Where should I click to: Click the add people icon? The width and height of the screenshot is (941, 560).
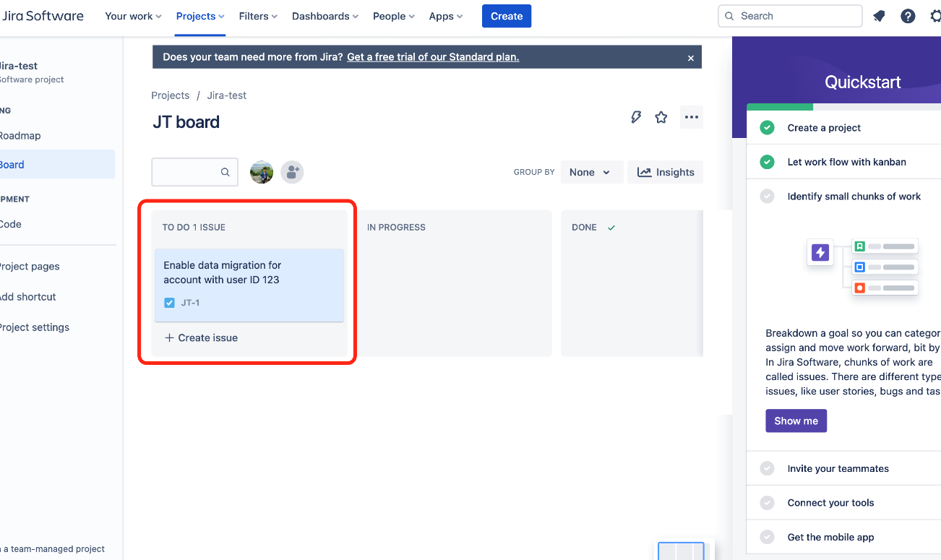(292, 172)
